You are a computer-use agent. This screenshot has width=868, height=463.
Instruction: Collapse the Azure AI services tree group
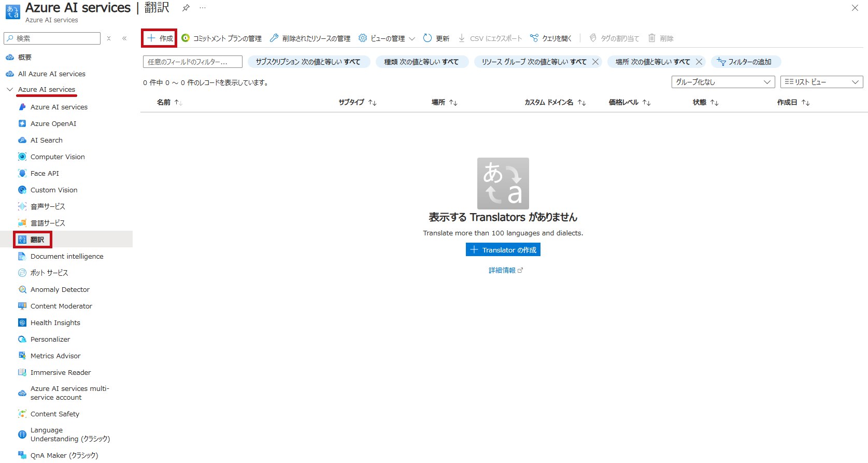(9, 89)
